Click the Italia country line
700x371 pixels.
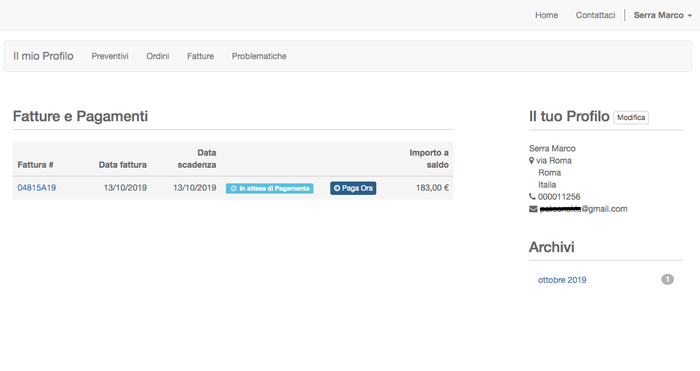pos(547,184)
